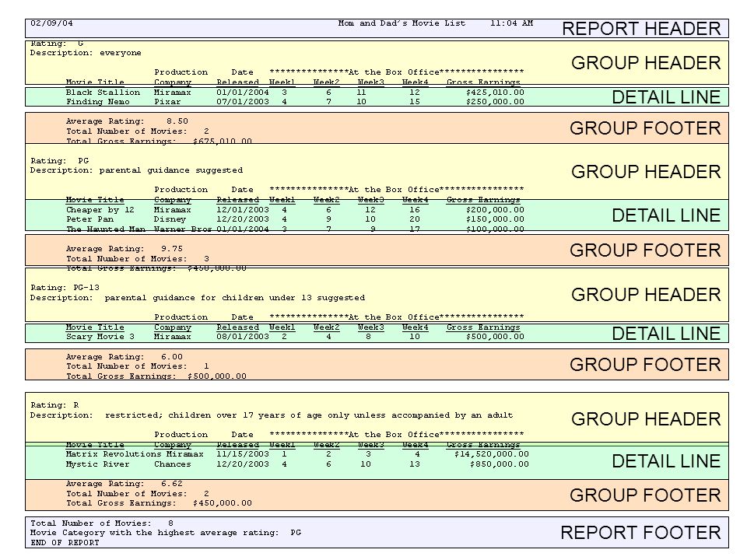Click "Total Number of Movies: 8" in report footer

point(101,523)
